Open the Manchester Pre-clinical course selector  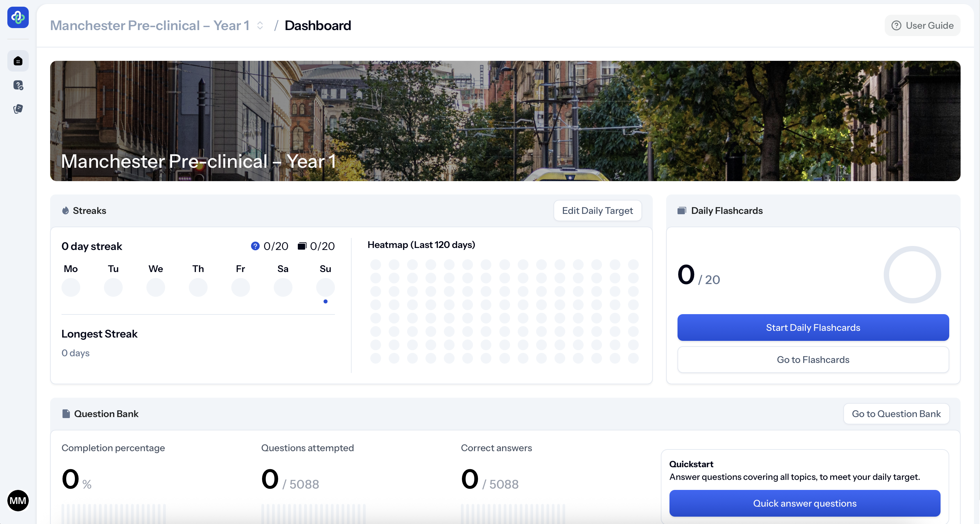[x=150, y=25]
